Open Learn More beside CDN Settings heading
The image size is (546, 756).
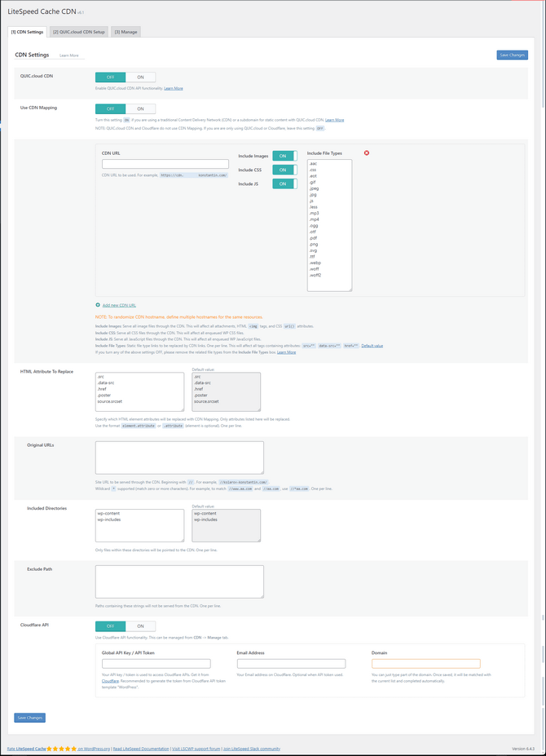(69, 55)
